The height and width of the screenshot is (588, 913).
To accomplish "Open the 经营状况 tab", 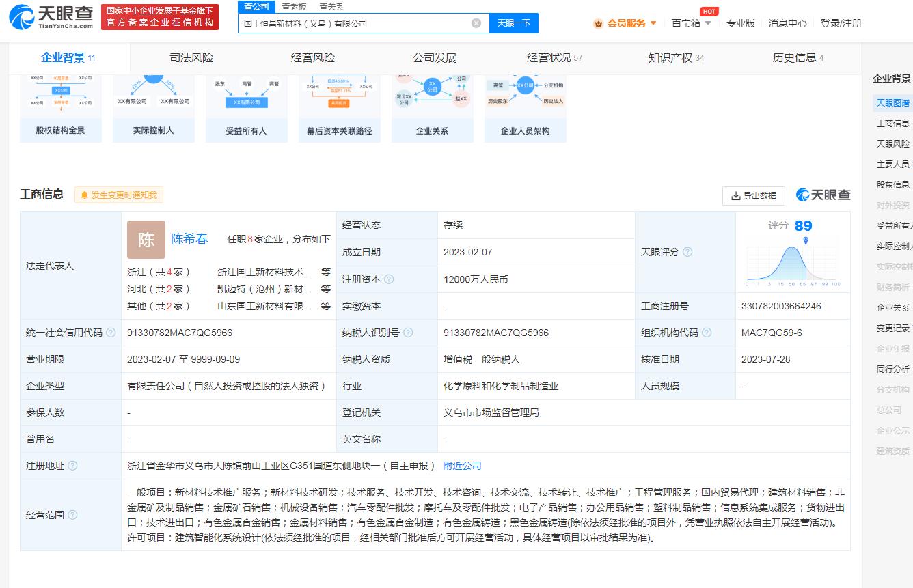I will coord(555,57).
